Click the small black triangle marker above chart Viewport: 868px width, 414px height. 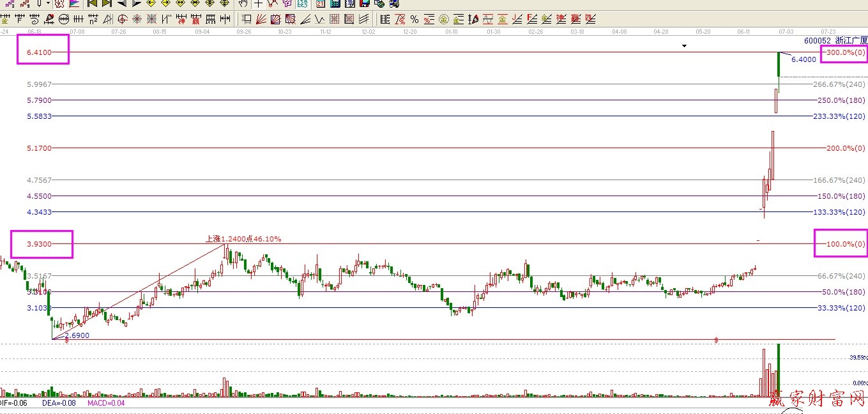[x=684, y=46]
